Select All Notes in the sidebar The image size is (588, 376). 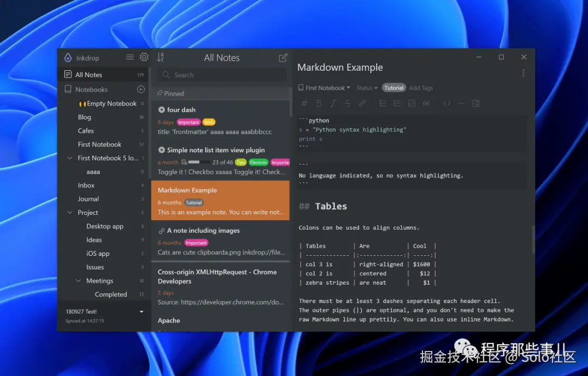(x=104, y=75)
